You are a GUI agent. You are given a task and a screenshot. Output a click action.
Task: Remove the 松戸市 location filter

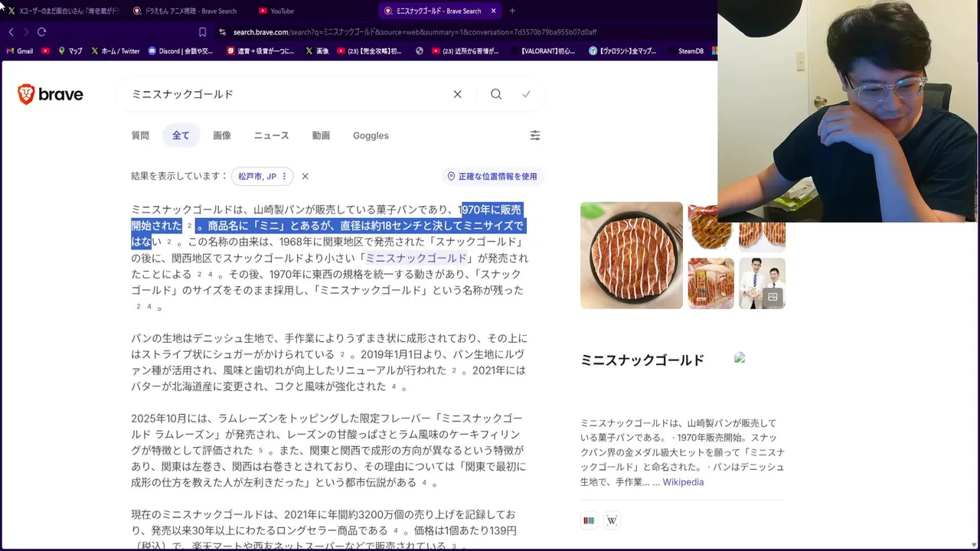[305, 176]
